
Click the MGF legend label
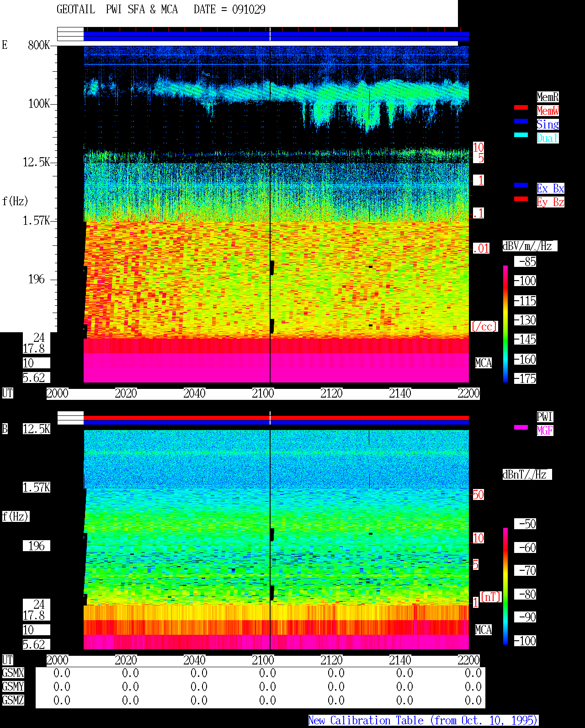point(545,430)
